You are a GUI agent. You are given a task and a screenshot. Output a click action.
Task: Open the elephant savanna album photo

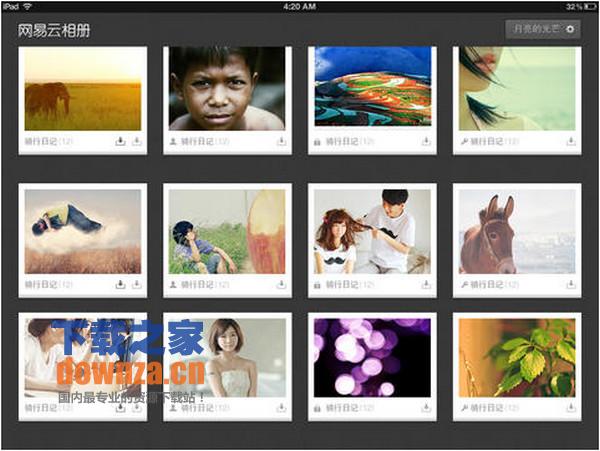pos(83,89)
